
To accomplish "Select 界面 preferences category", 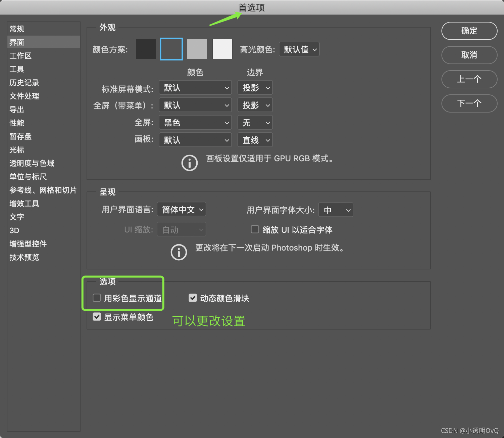I will 44,42.
